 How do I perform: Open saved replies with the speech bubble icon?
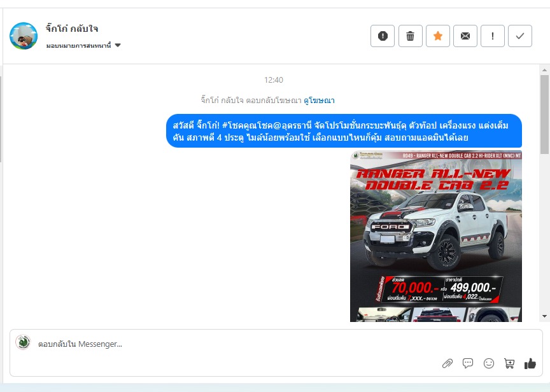pos(468,363)
